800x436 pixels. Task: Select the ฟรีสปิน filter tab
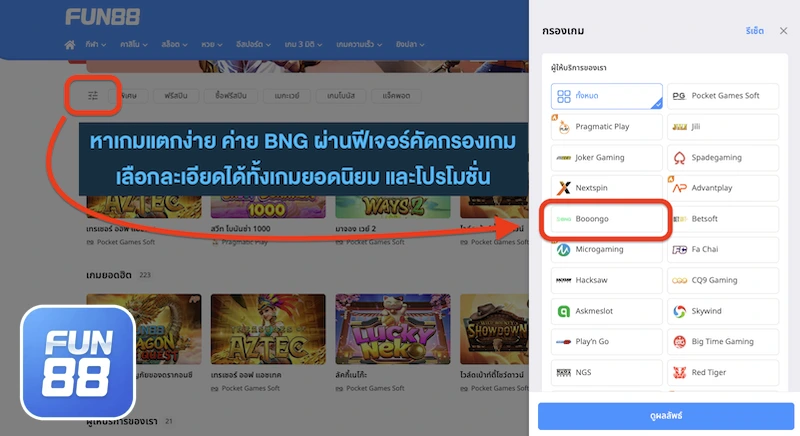coord(176,95)
